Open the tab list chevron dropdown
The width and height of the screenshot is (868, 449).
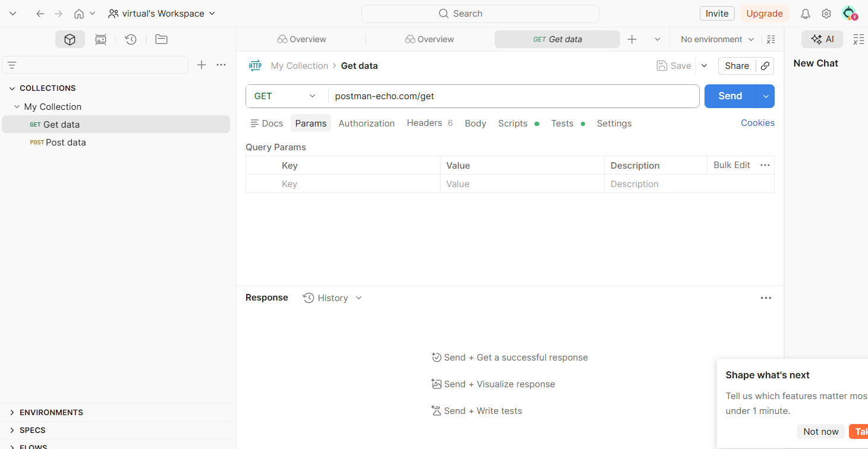658,39
